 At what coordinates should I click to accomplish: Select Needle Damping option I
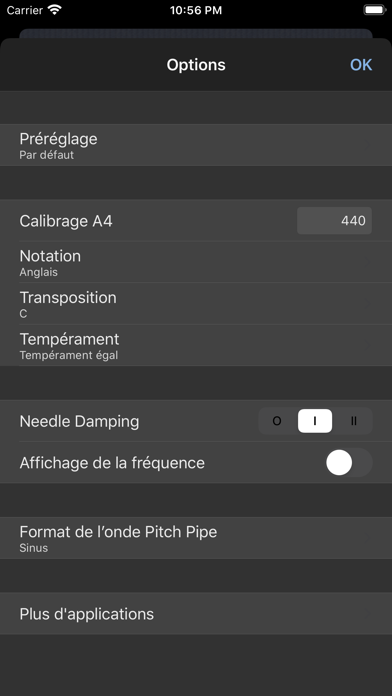(315, 421)
